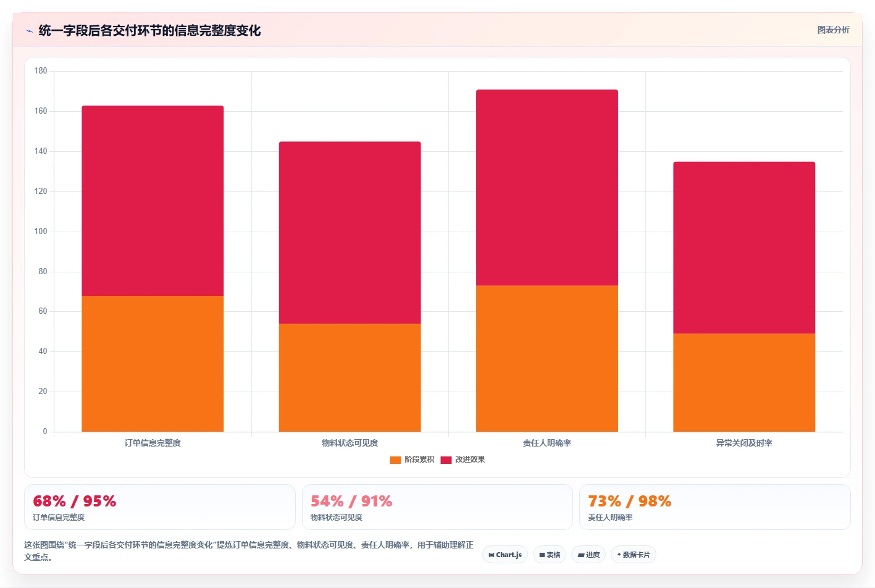Click orange bar segment for 异常关闭及时率

744,383
